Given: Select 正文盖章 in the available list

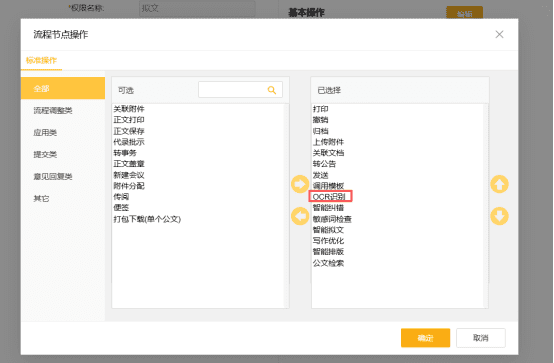Looking at the screenshot, I should click(129, 164).
